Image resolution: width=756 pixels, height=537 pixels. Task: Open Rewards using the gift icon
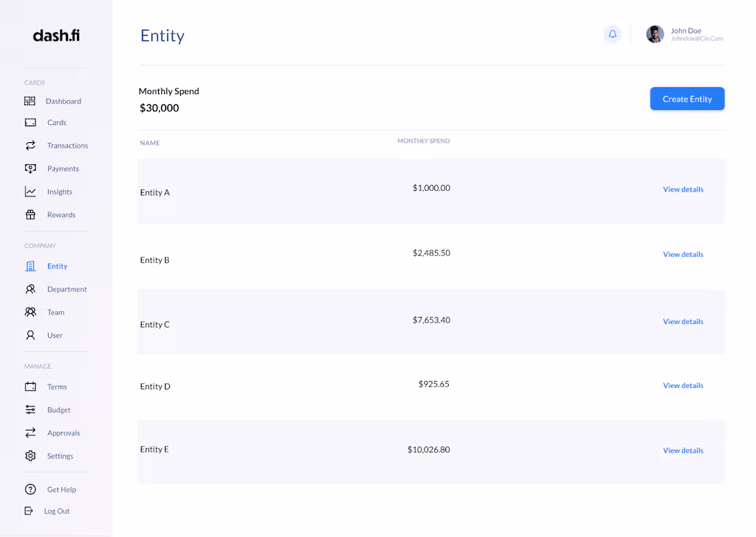click(30, 214)
